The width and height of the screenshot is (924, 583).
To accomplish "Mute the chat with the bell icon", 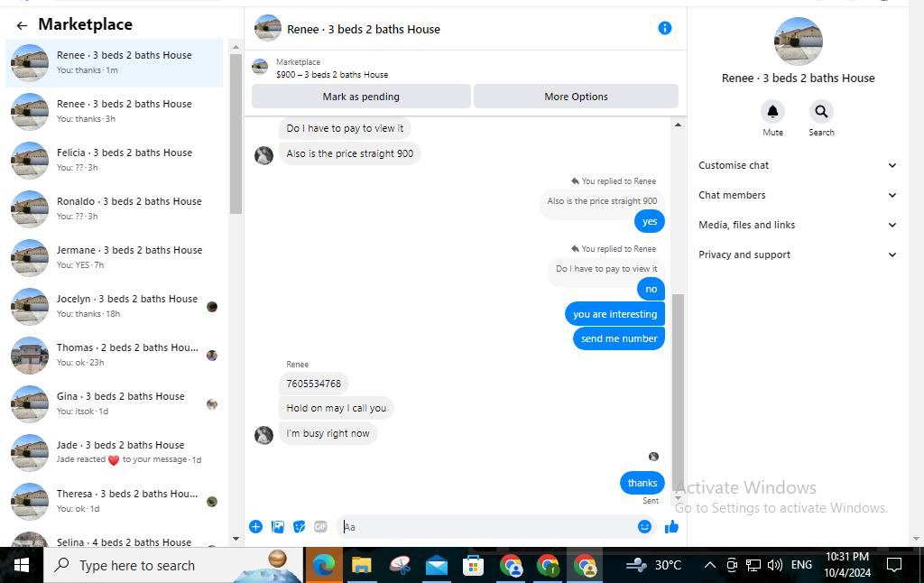I will 772,111.
